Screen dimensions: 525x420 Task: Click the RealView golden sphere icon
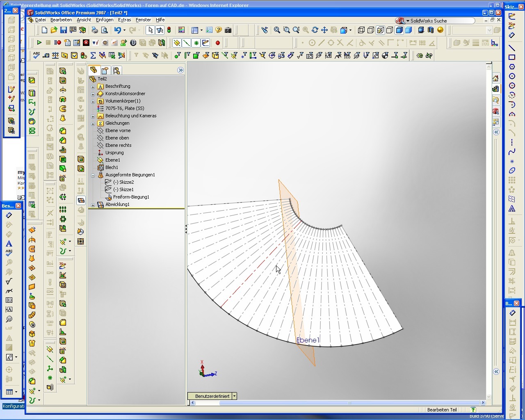pos(440,30)
